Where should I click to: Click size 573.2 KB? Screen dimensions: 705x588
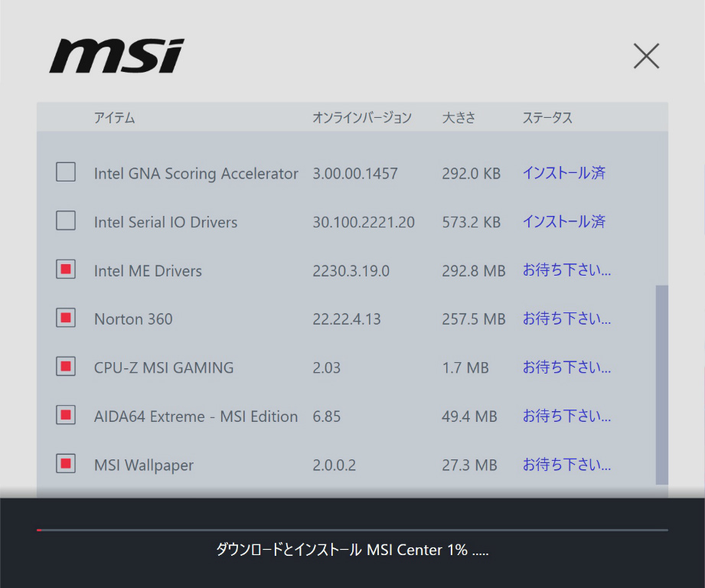coord(472,222)
